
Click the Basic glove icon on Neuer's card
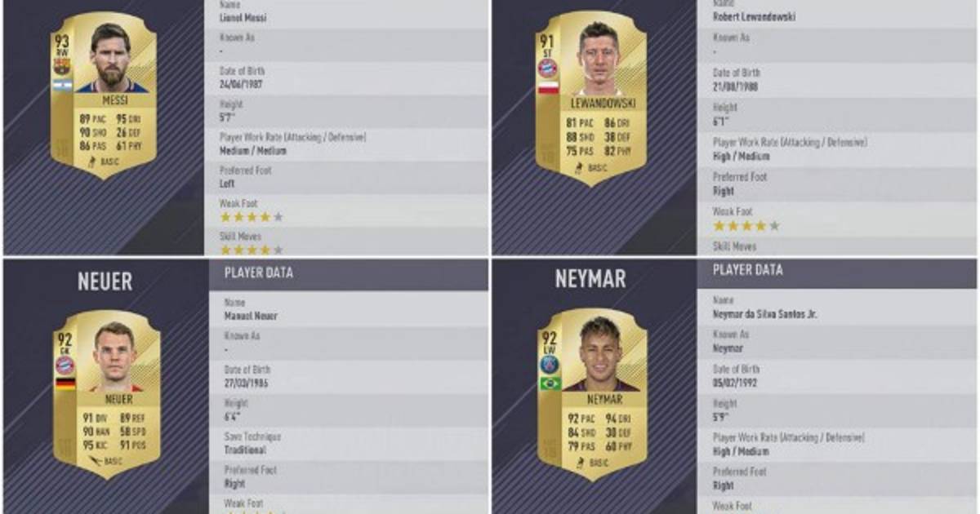96,461
